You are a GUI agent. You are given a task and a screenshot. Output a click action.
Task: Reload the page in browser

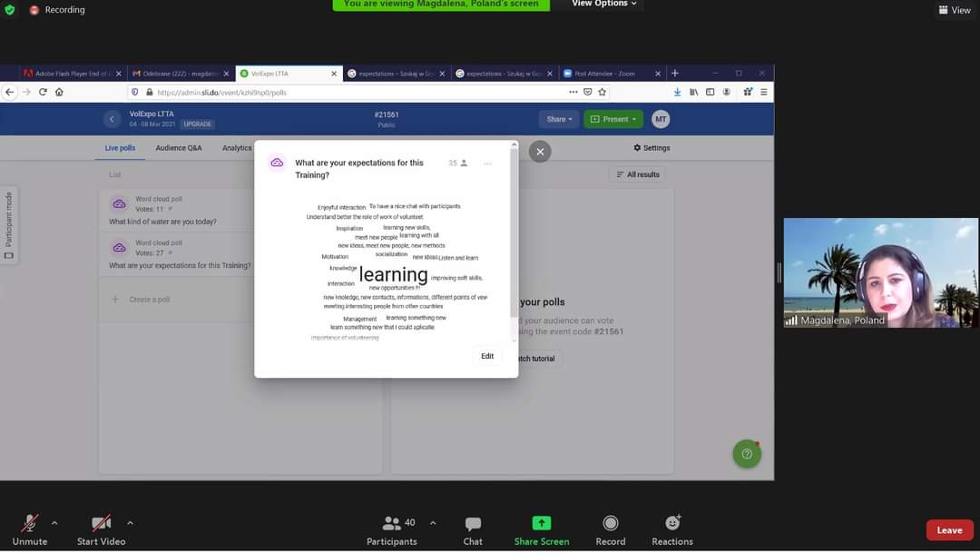coord(43,92)
